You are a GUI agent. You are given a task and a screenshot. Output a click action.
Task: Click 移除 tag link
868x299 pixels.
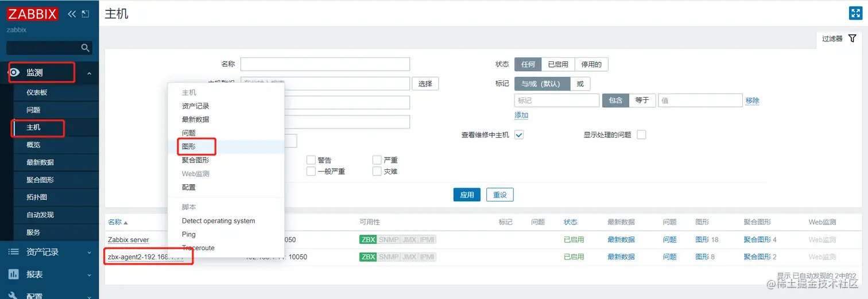(752, 100)
